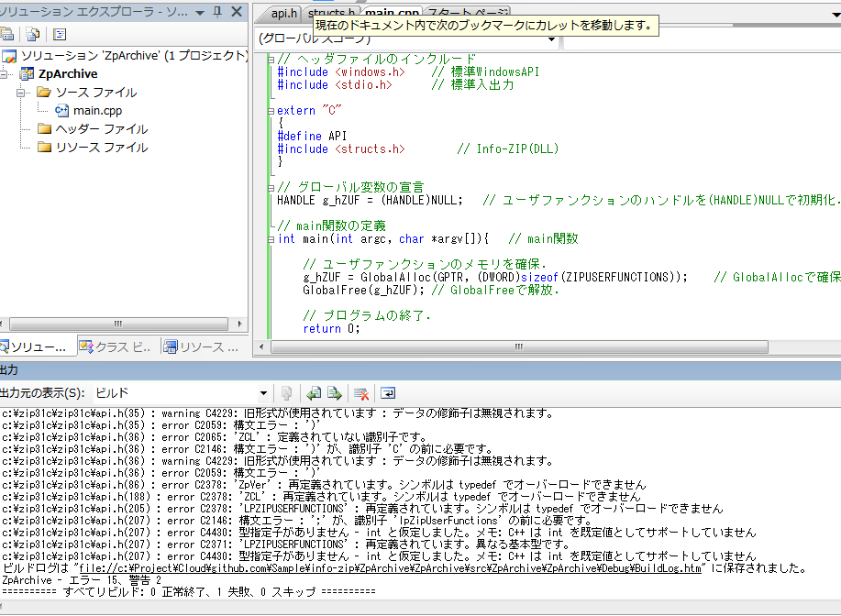
Task: Click View Code icon in Solution Explorer toolbar
Action: 60,34
